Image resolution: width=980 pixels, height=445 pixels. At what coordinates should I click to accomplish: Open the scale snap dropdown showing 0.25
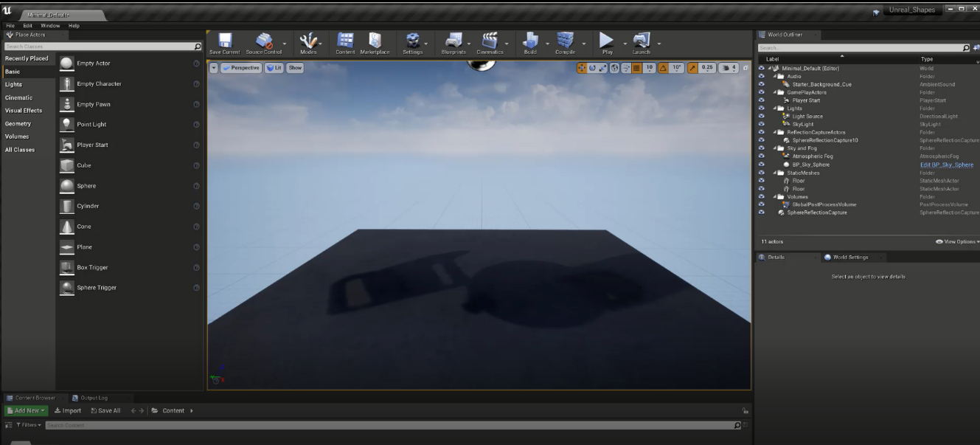tap(707, 68)
